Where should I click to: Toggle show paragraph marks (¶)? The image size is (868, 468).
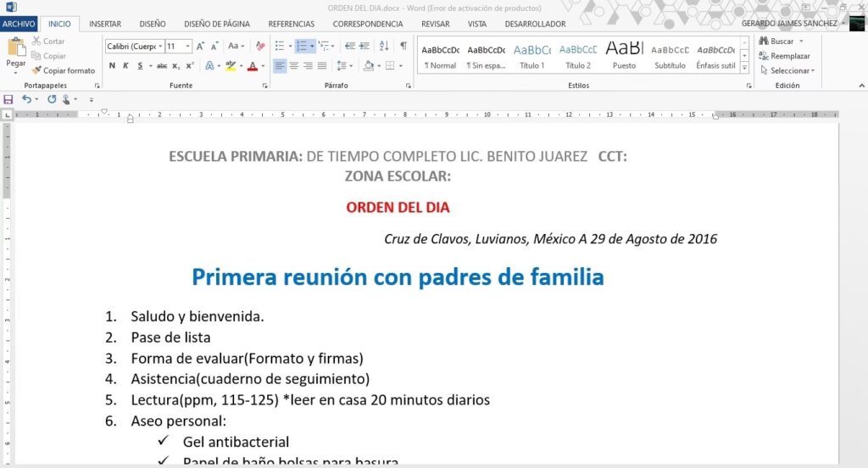point(403,46)
